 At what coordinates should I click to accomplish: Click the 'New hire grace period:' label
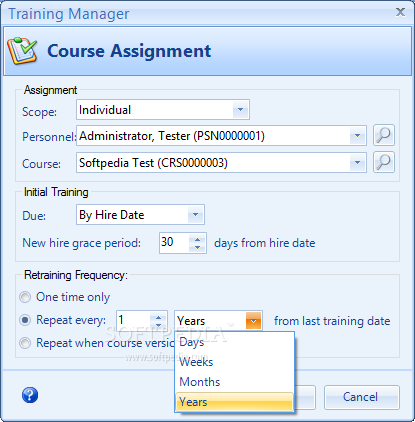[82, 243]
